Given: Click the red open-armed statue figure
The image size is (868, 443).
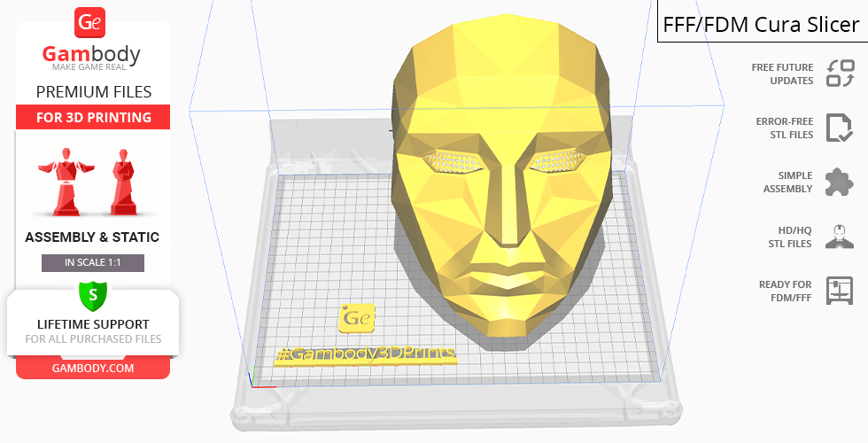Looking at the screenshot, I should click(66, 182).
